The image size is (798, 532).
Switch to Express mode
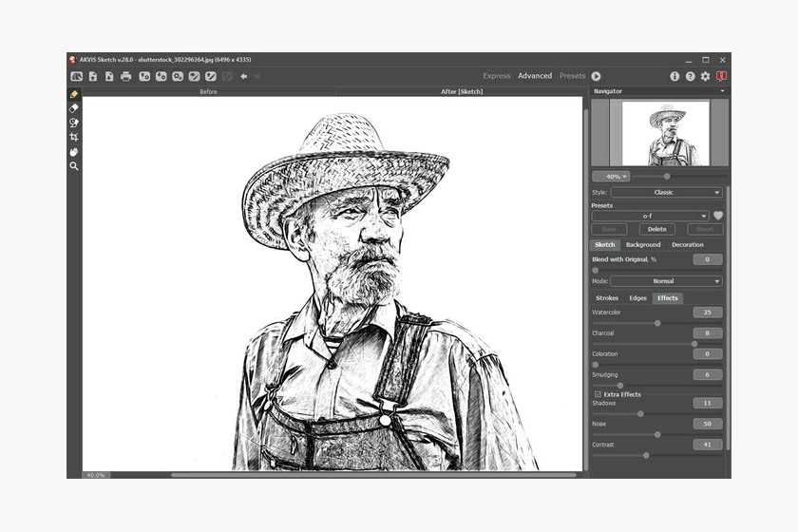(497, 76)
